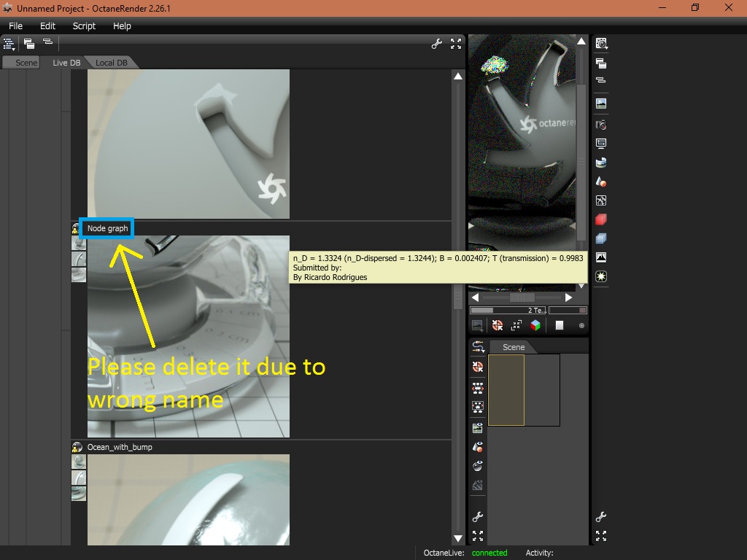Image resolution: width=747 pixels, height=560 pixels.
Task: Select second small preview under Node graph
Action: coord(79,259)
